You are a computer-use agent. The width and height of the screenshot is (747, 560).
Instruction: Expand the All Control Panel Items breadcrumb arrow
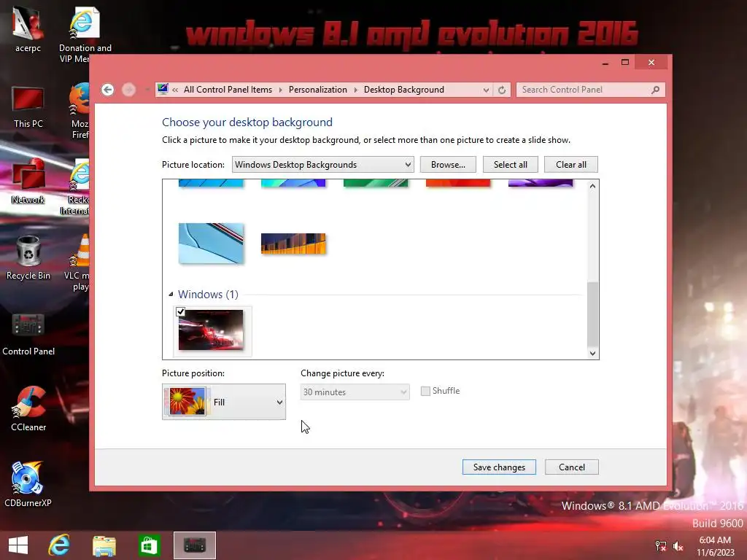coord(280,90)
